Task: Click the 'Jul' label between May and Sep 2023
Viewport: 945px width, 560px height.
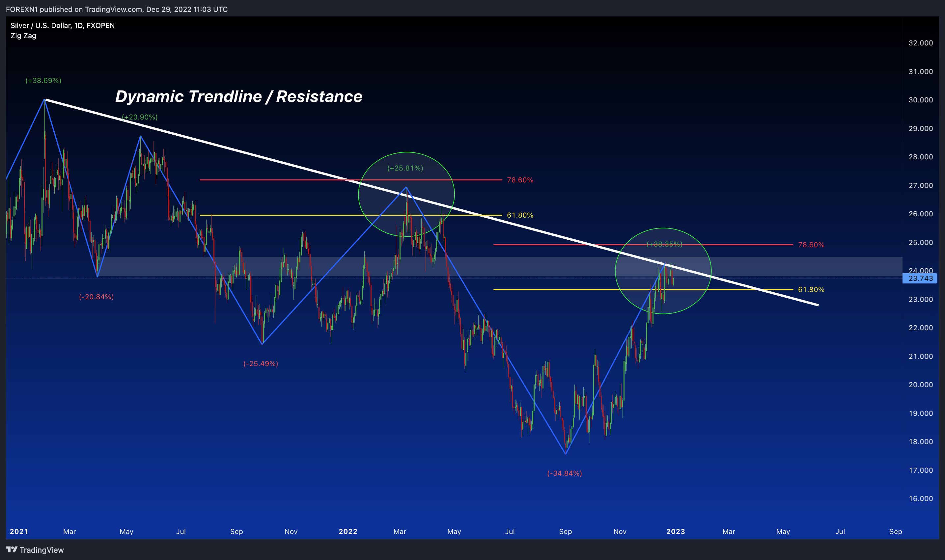Action: click(x=840, y=531)
